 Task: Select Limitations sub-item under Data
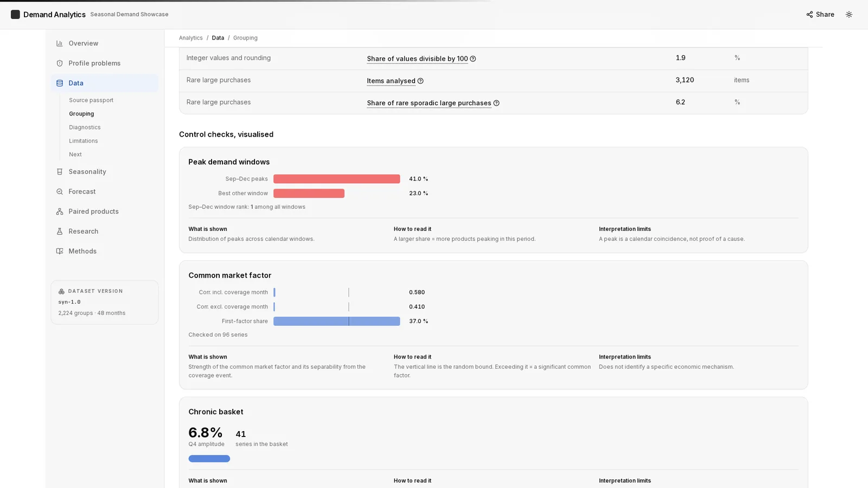pyautogui.click(x=84, y=141)
